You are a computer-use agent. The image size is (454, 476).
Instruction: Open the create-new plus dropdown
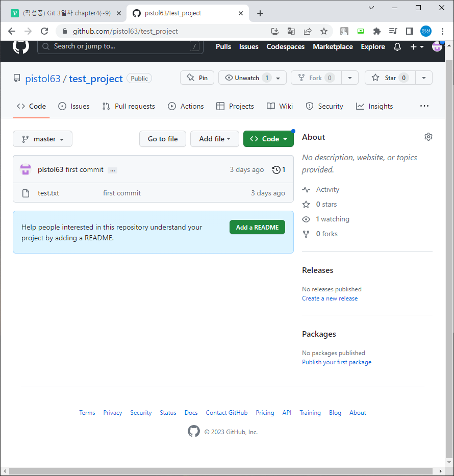[417, 47]
